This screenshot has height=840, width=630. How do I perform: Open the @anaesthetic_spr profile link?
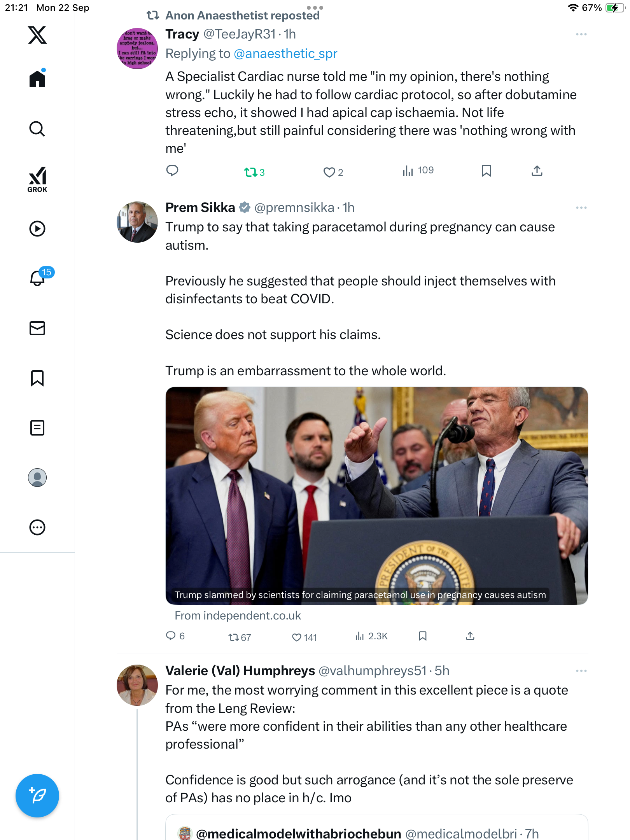tap(285, 54)
